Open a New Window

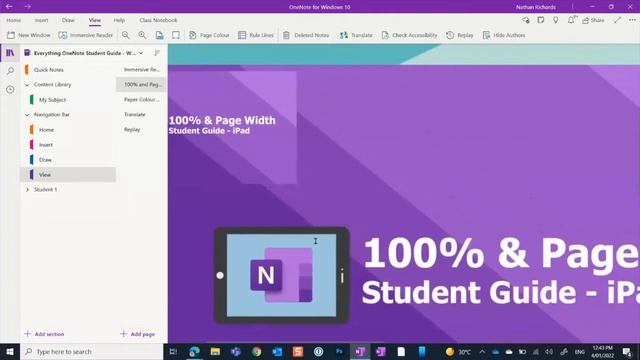[29, 35]
